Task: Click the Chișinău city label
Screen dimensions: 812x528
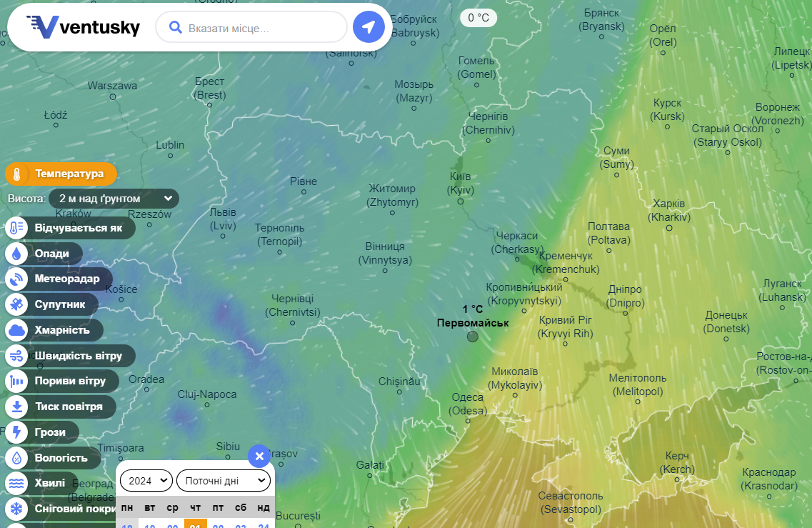Action: 399,382
